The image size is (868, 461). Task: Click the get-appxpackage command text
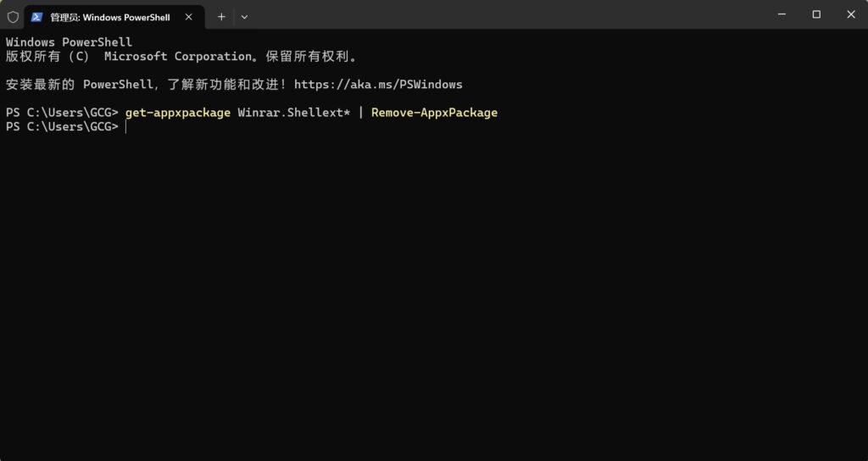click(x=178, y=113)
